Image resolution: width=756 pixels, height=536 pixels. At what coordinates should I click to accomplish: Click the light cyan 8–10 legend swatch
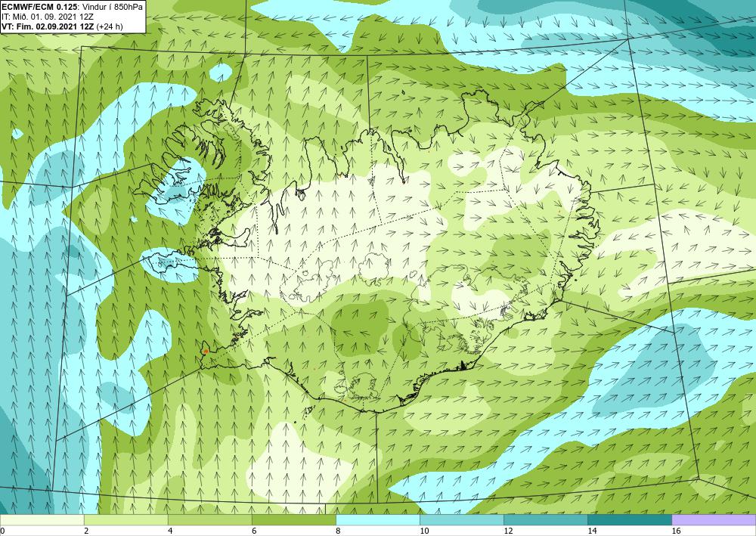(378, 520)
